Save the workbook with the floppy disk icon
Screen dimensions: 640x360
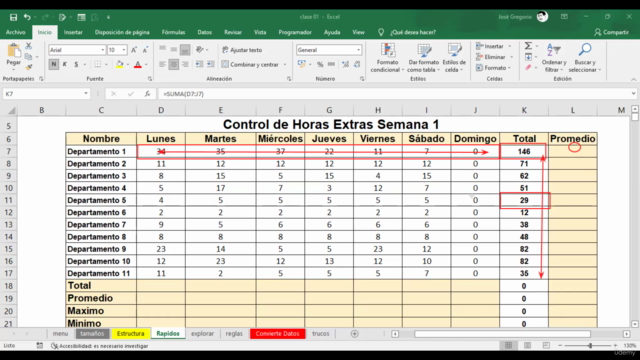[x=13, y=17]
